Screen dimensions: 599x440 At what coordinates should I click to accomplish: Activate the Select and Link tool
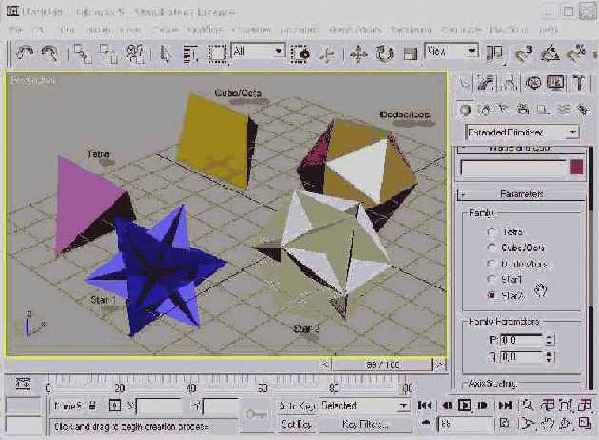[82, 53]
